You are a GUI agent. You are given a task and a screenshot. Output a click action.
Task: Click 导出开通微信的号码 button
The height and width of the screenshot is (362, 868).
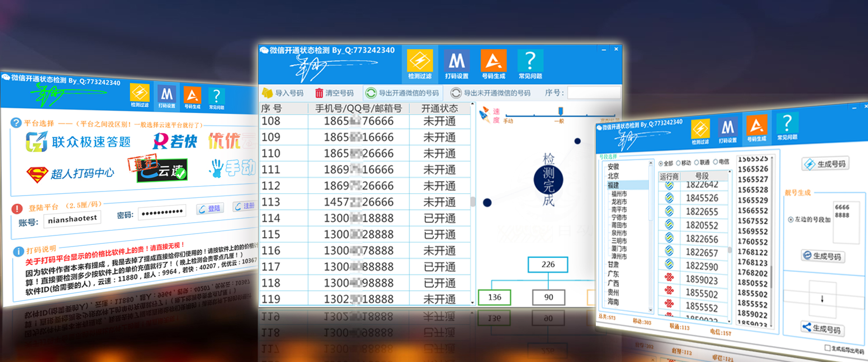(x=402, y=93)
